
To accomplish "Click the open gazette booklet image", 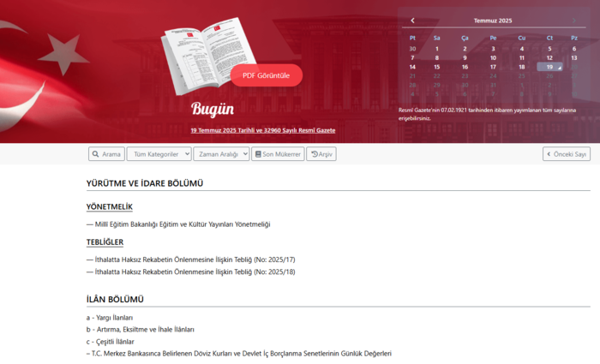I will [207, 56].
